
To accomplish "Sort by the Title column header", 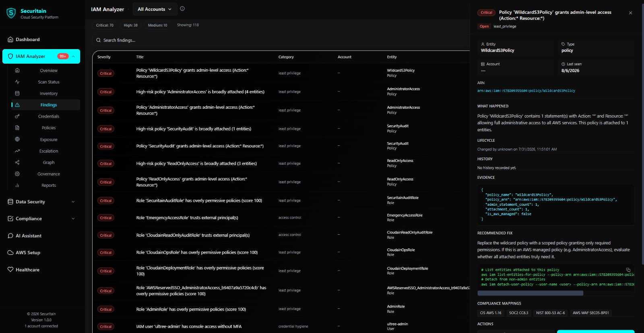I will (x=140, y=57).
